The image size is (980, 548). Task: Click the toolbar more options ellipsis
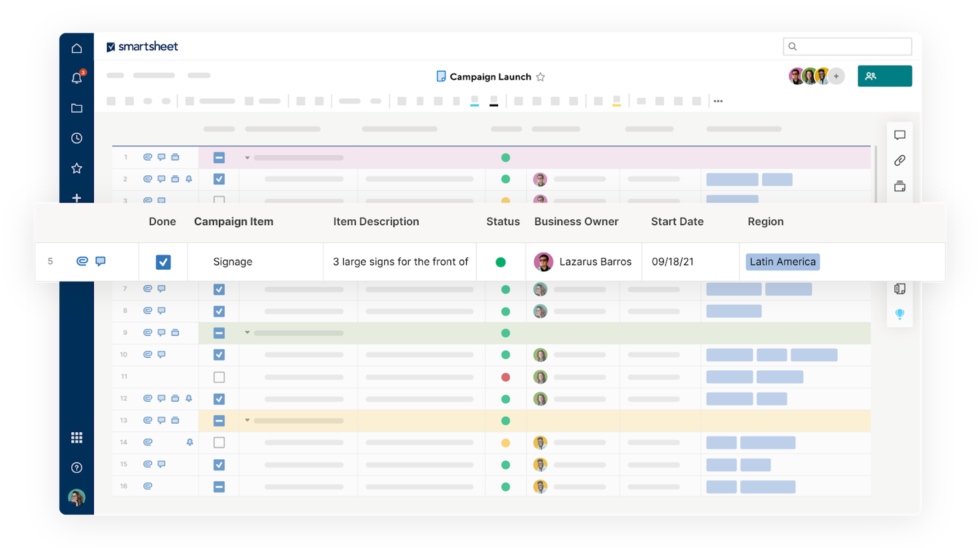(718, 101)
